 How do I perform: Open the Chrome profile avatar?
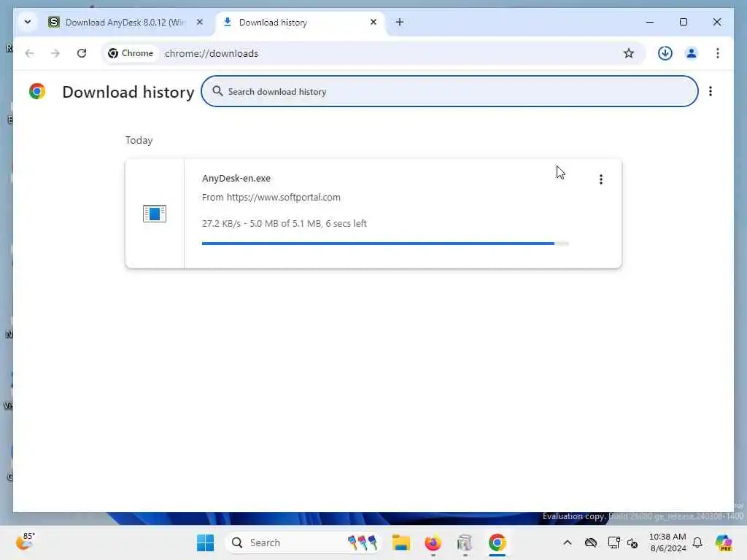[x=692, y=53]
